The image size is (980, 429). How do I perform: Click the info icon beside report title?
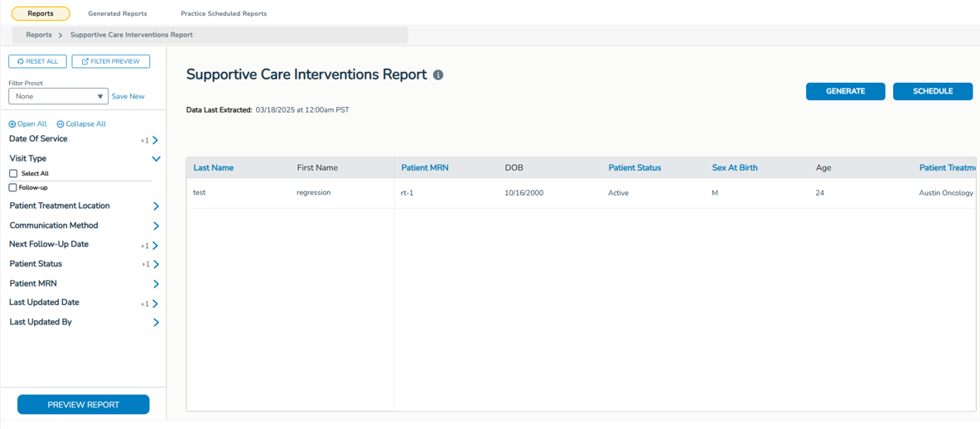pos(438,75)
